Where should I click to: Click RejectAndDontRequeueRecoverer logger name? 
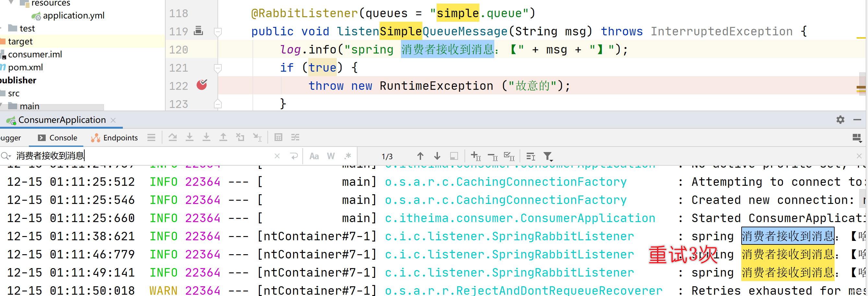click(524, 290)
